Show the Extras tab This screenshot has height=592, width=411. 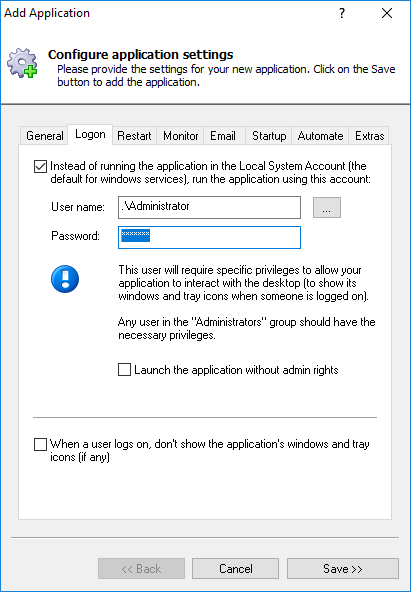(x=369, y=136)
